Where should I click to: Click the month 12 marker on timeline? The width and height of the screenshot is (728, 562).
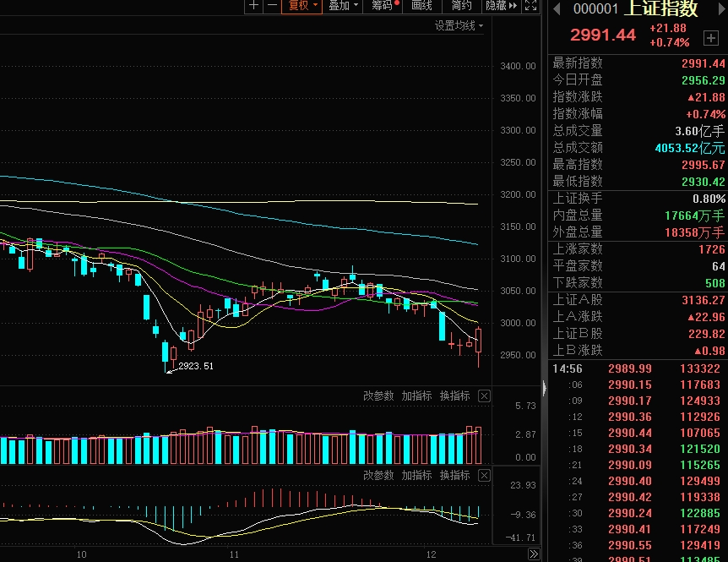click(x=431, y=554)
